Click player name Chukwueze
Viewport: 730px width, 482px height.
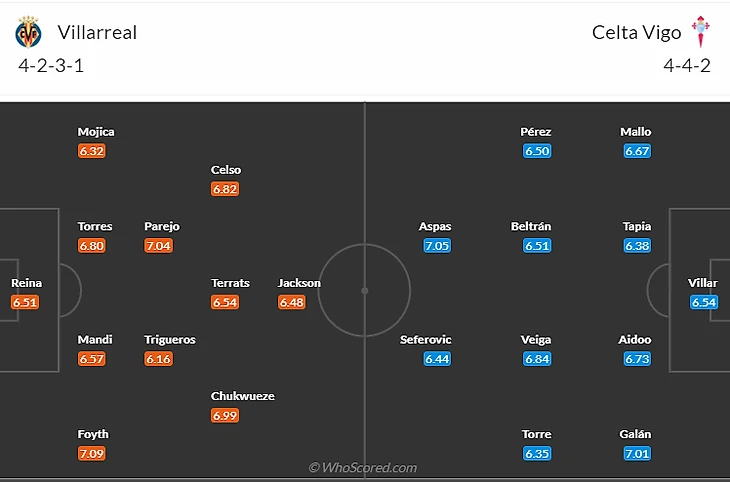click(x=243, y=396)
